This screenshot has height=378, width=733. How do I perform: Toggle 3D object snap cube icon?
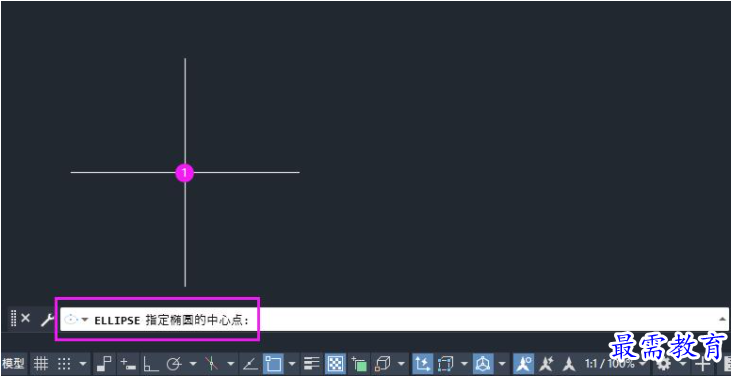(x=383, y=363)
